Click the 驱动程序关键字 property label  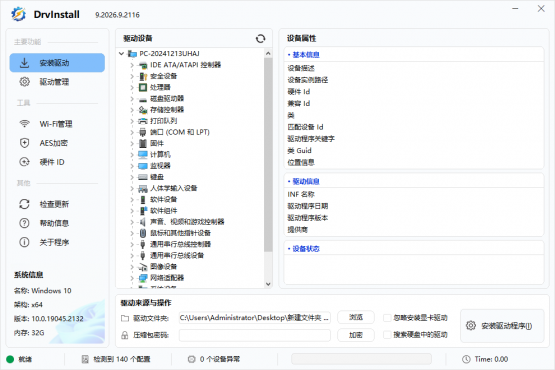[311, 139]
